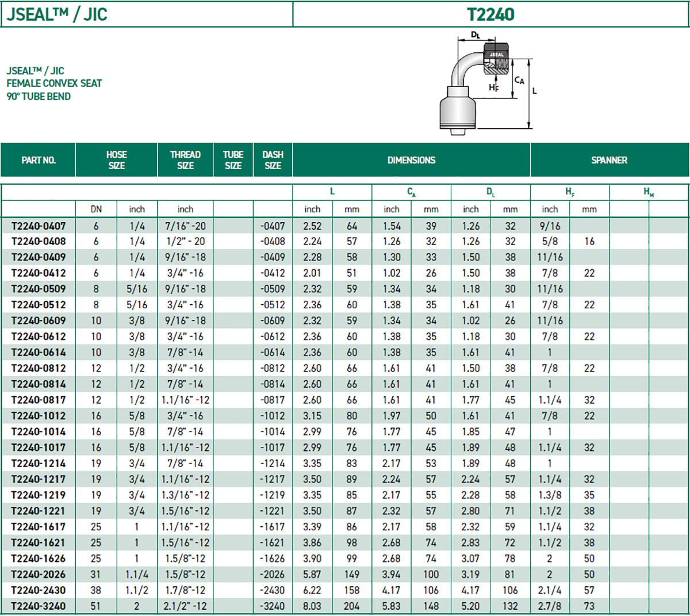Select part number T2240-0814
690x616 pixels.
pos(39,384)
